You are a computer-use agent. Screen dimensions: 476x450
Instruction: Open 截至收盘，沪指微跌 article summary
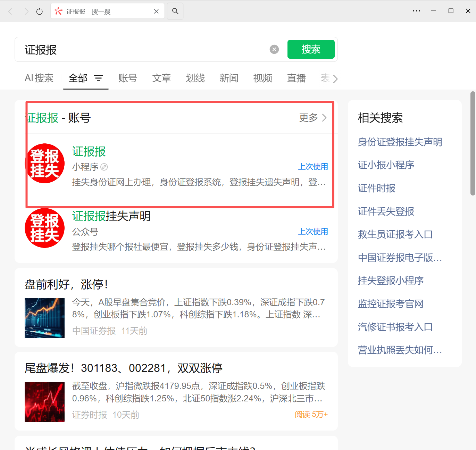pos(199,392)
